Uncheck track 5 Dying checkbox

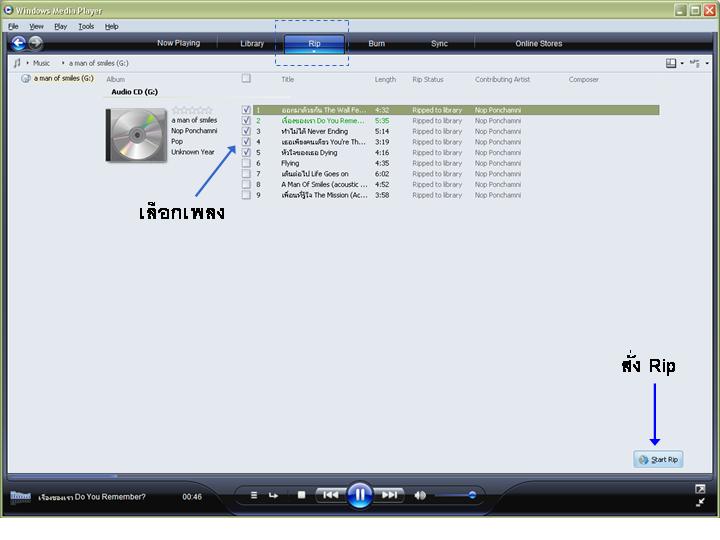(246, 152)
